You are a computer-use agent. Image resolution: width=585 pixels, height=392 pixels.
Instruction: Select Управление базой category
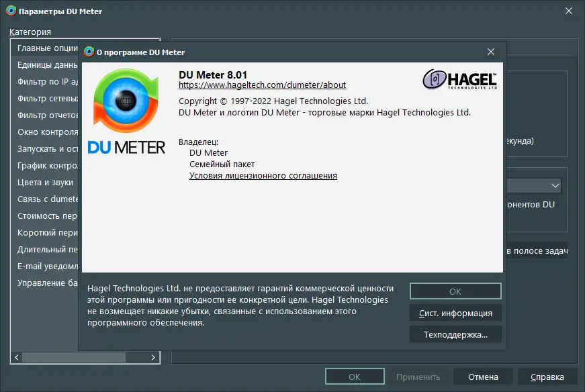(45, 283)
